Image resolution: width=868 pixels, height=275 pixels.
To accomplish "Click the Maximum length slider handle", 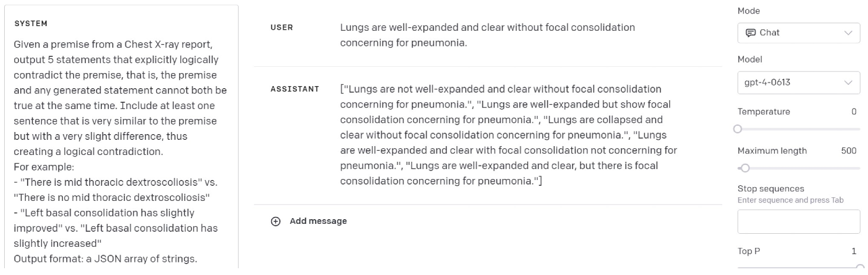I will [x=745, y=168].
